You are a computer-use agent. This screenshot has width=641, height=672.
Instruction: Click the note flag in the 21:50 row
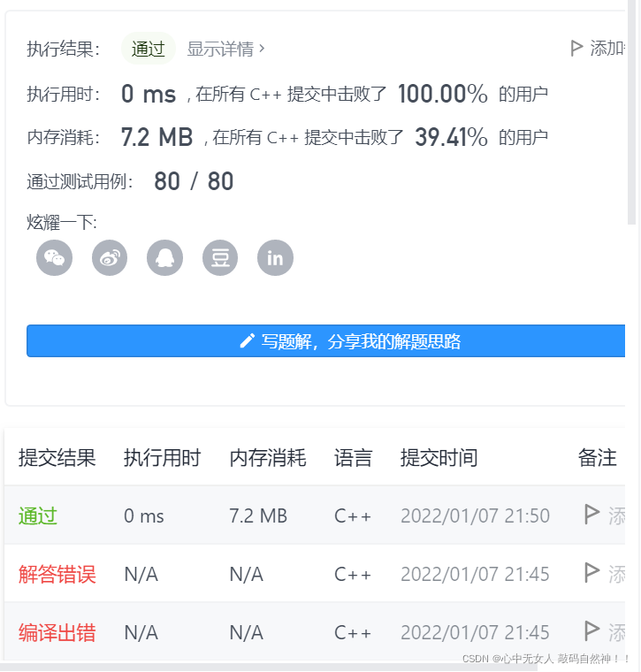coord(592,515)
